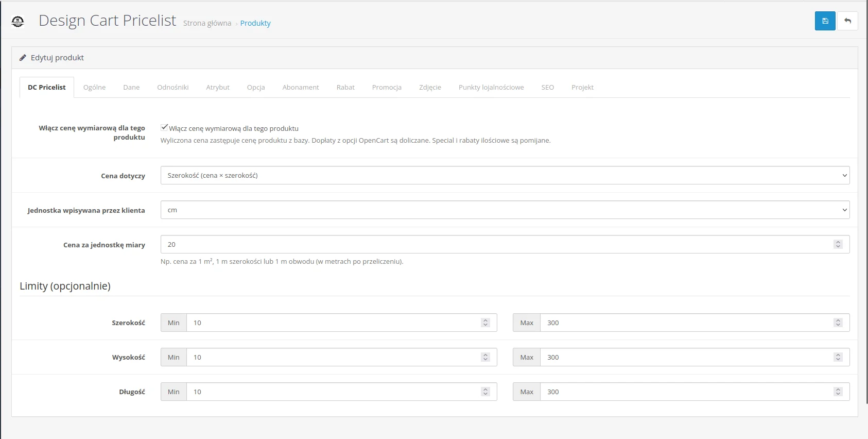Switch to the Ogólne tab

pos(94,87)
